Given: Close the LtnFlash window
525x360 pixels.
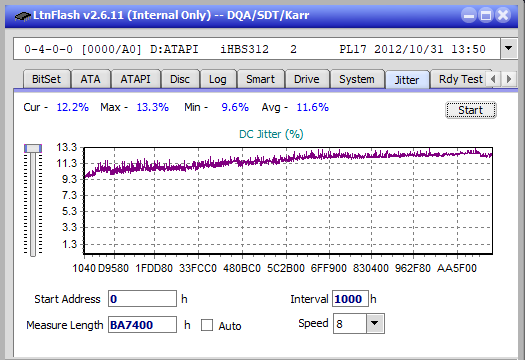Looking at the screenshot, I should tap(503, 15).
